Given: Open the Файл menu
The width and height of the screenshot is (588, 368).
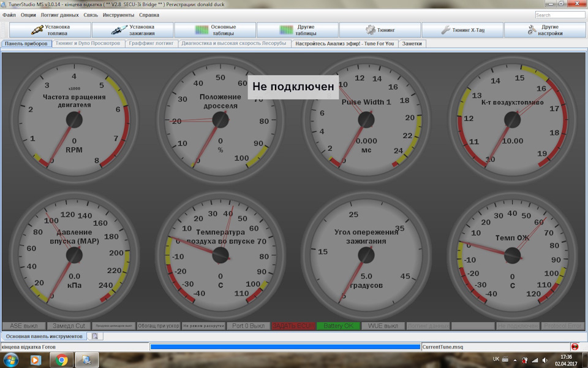Looking at the screenshot, I should tap(9, 15).
